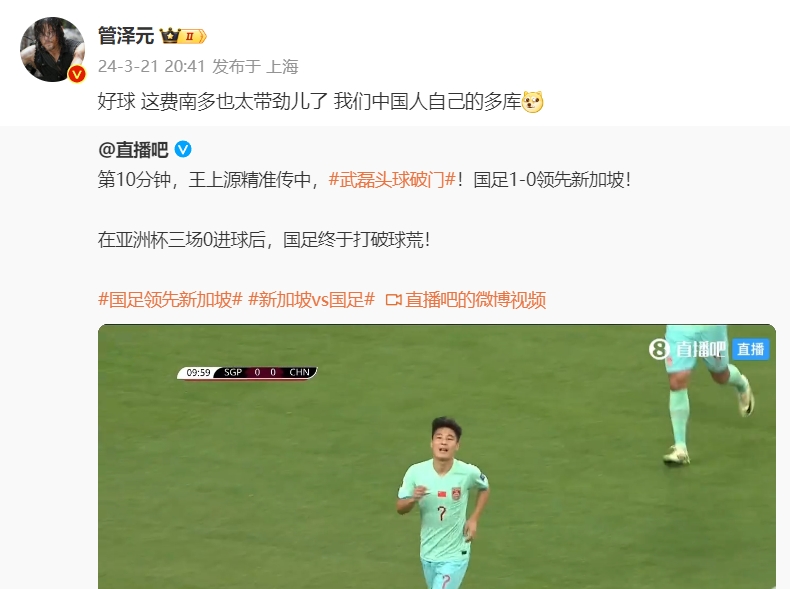Open hashtag #武磊头球破门#
790x589 pixels.
(x=392, y=179)
